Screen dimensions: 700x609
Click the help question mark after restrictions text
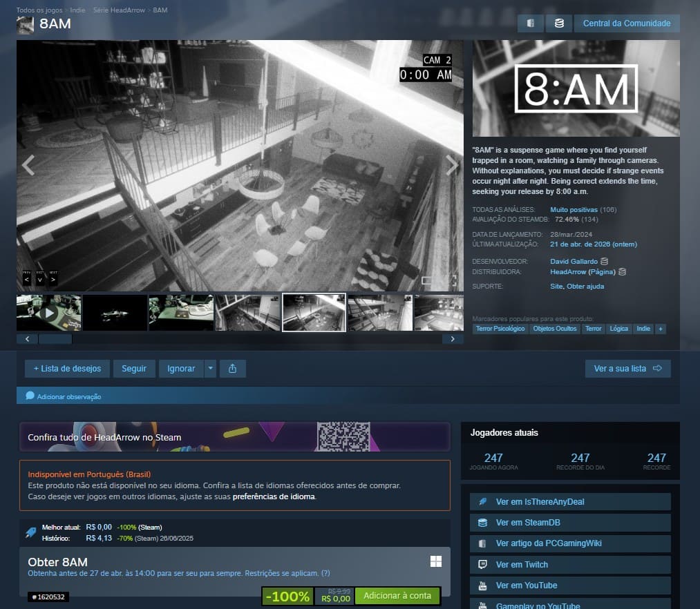coord(325,573)
